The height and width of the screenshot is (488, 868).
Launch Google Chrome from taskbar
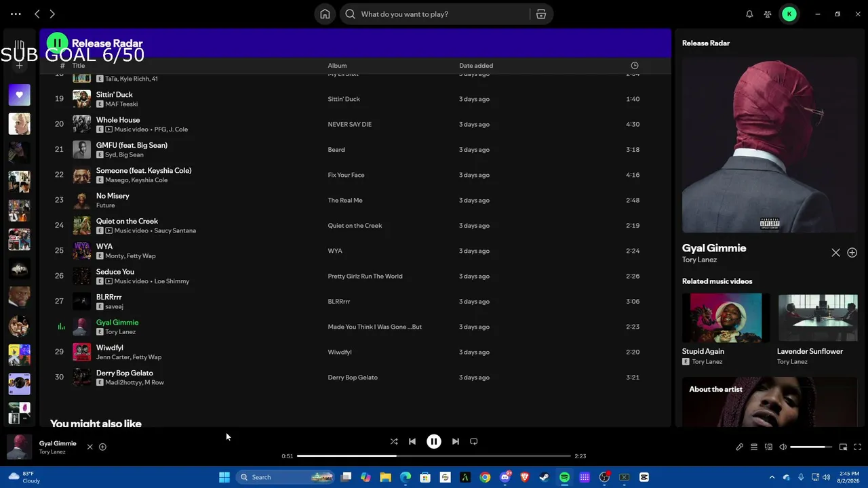click(x=485, y=477)
